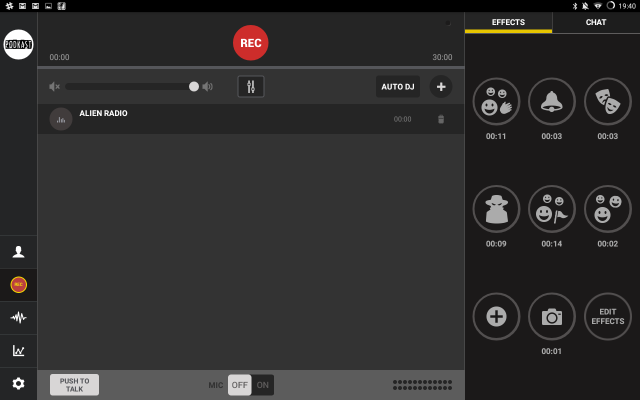Play the applause crowd effect 00:11
640x400 pixels.
click(x=496, y=101)
